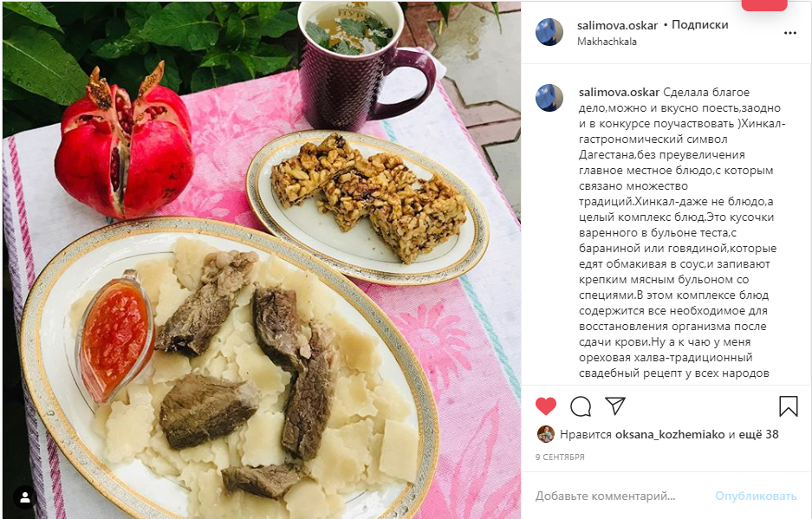This screenshot has width=812, height=519.
Task: Open the three-dots more options menu
Action: (789, 33)
